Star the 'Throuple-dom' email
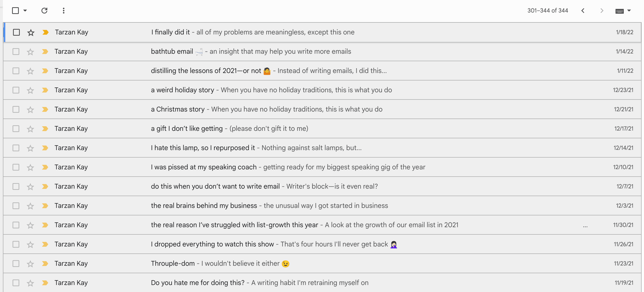The image size is (644, 292). point(30,264)
